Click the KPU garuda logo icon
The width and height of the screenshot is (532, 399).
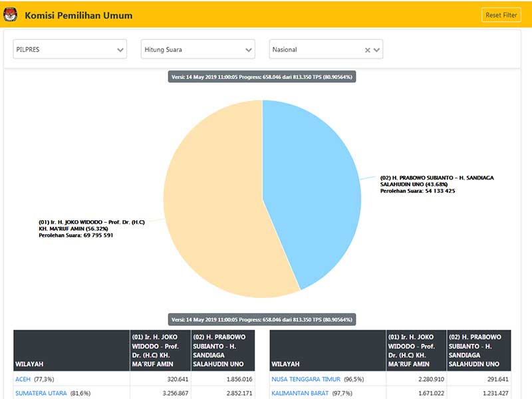11,15
